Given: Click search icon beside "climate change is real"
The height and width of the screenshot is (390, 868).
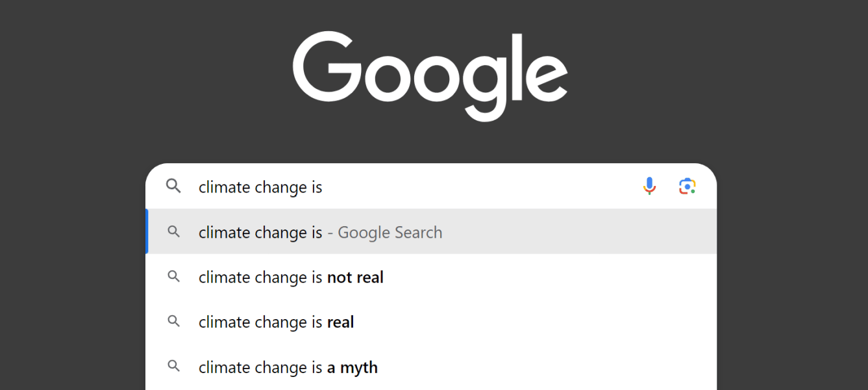Looking at the screenshot, I should pyautogui.click(x=173, y=322).
